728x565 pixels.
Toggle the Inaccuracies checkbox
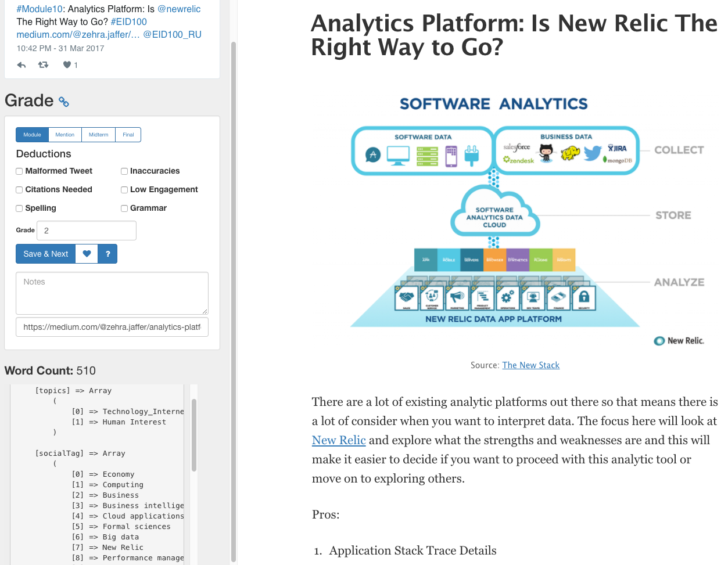click(124, 171)
